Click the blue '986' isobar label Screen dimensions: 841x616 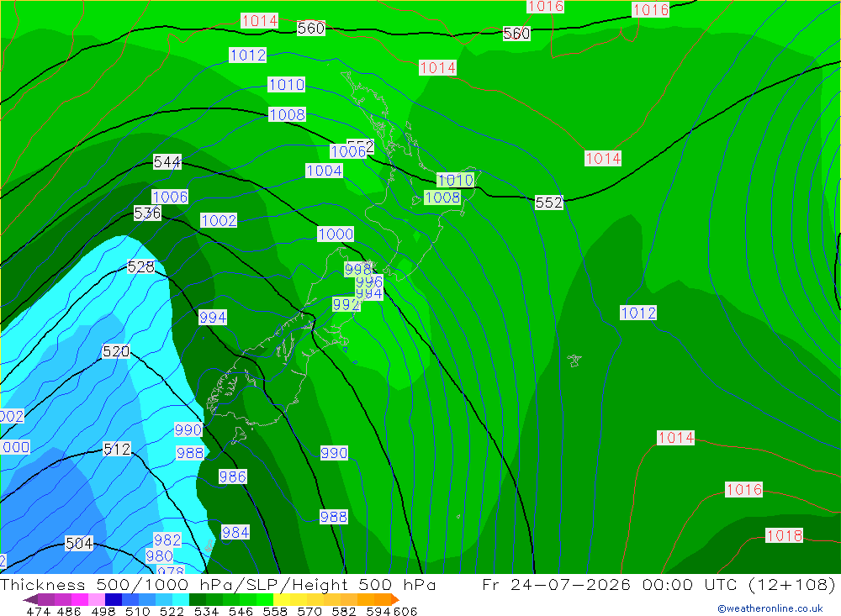click(x=233, y=476)
